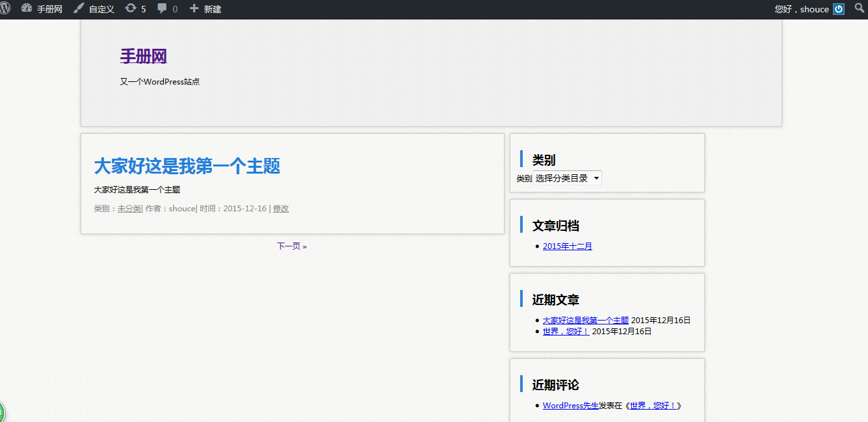Open the search magnifier icon
This screenshot has height=422, width=868.
[859, 9]
